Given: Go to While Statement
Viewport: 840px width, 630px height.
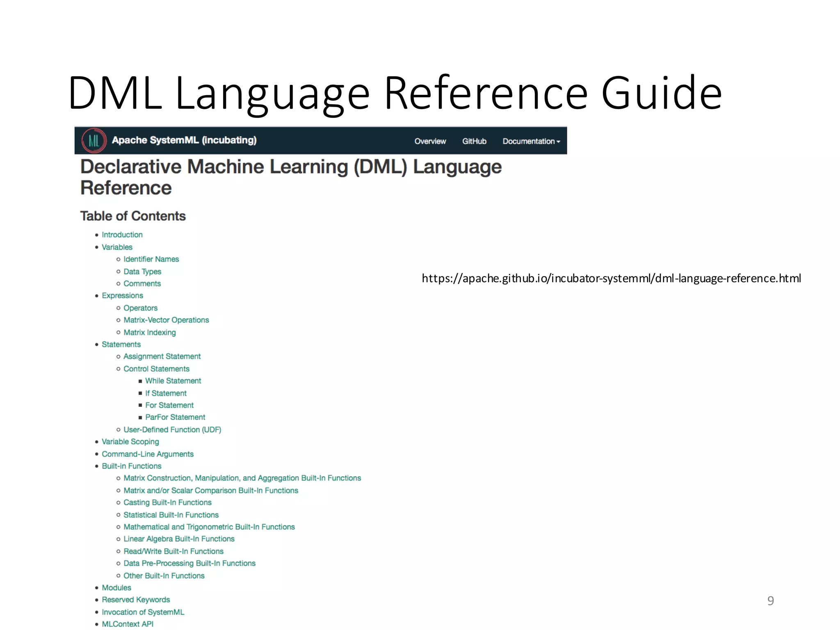Looking at the screenshot, I should coord(173,381).
